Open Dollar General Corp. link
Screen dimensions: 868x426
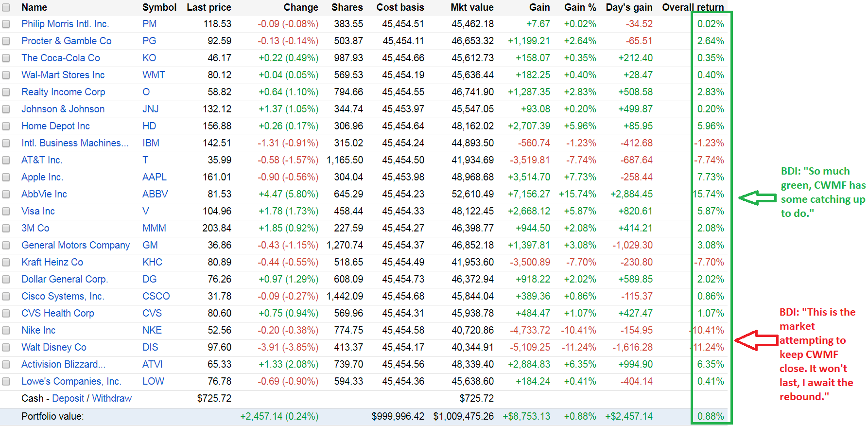pyautogui.click(x=65, y=279)
